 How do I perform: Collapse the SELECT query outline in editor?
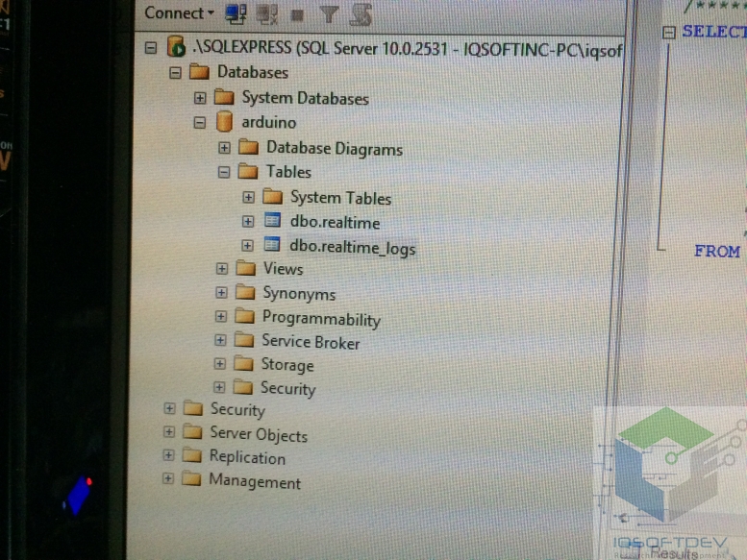coord(669,33)
